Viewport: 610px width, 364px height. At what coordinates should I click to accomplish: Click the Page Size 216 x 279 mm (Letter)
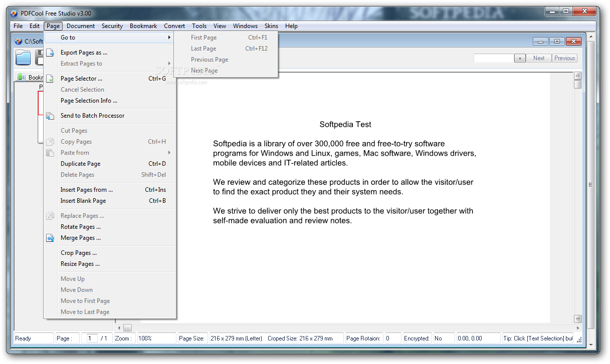236,338
